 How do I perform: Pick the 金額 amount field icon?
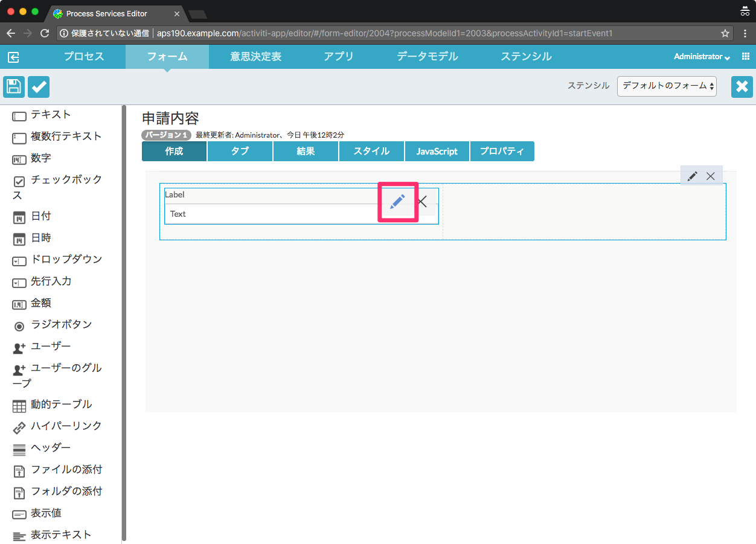(x=19, y=304)
